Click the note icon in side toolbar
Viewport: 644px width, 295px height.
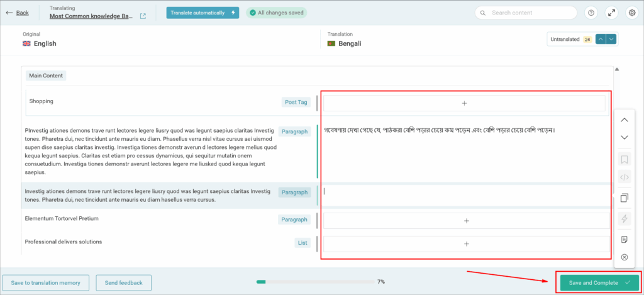(624, 240)
